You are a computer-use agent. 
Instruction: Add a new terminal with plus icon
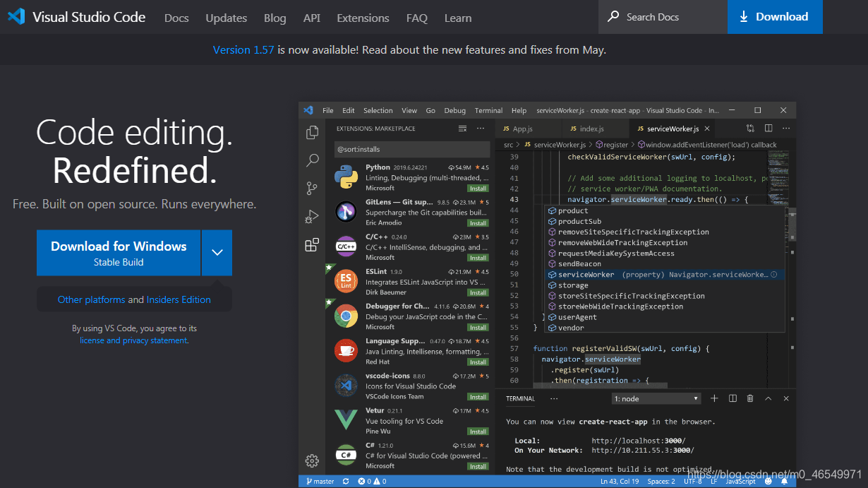714,399
